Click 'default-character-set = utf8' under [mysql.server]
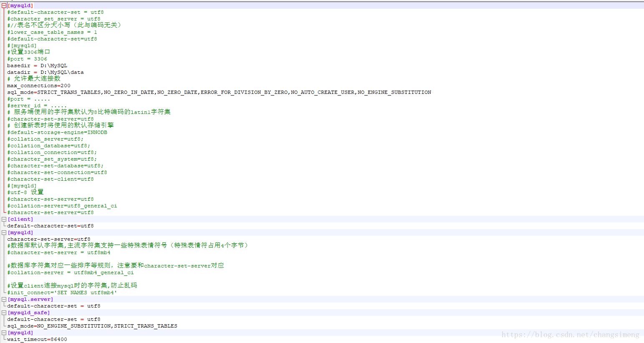The width and height of the screenshot is (644, 343). click(x=54, y=306)
